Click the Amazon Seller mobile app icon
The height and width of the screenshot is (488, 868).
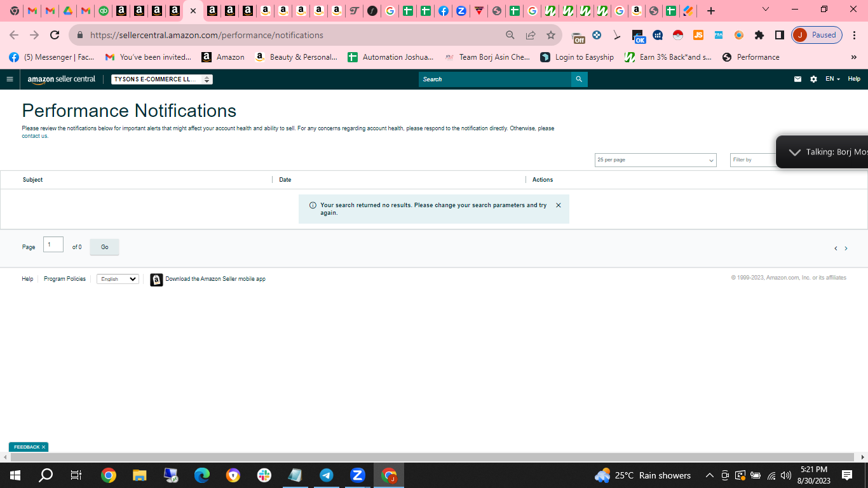point(156,280)
